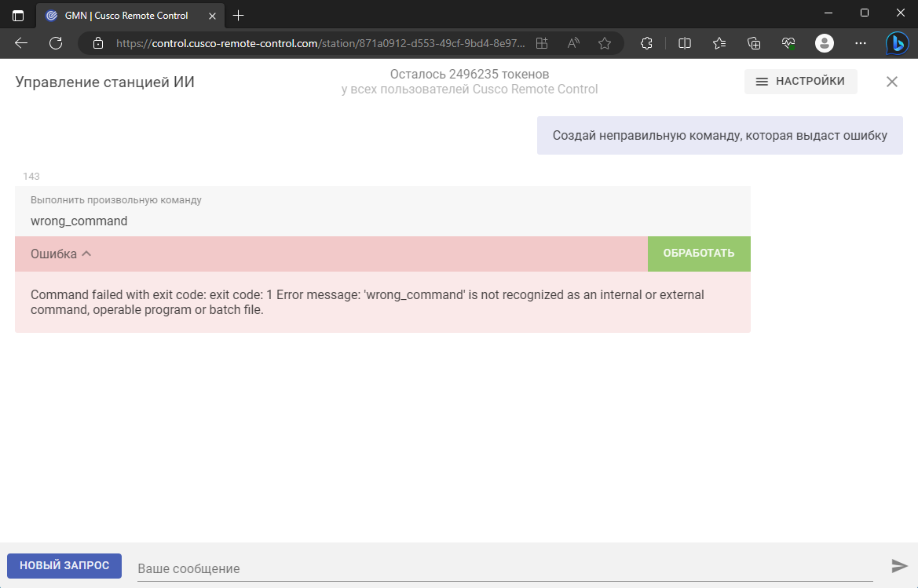
Task: Click the wrong_command command text
Action: (79, 221)
